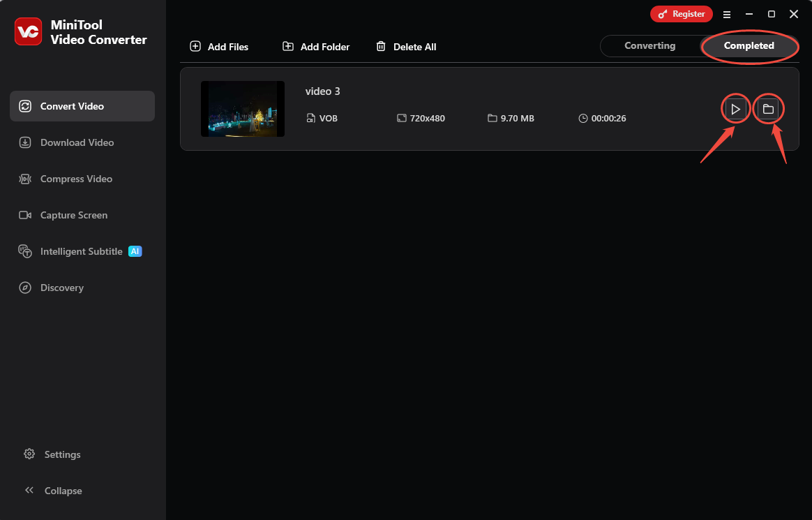Click the Delete All trash icon
Screen dimensions: 812x520
tap(381, 46)
